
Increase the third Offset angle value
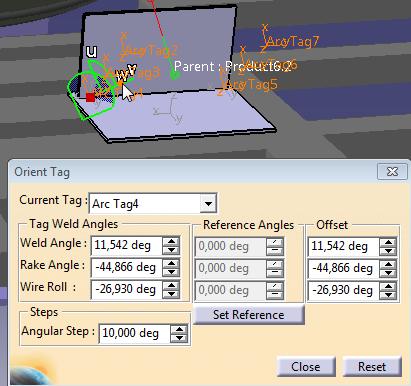388,286
